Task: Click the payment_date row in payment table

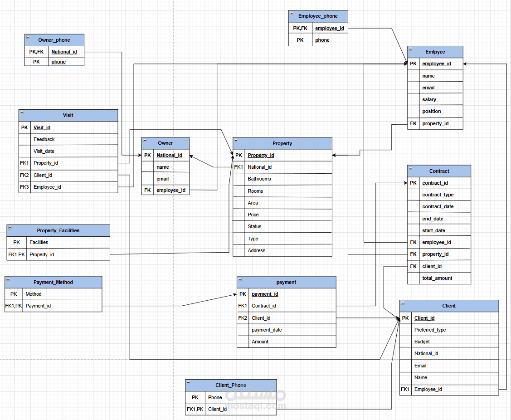Action: point(287,330)
